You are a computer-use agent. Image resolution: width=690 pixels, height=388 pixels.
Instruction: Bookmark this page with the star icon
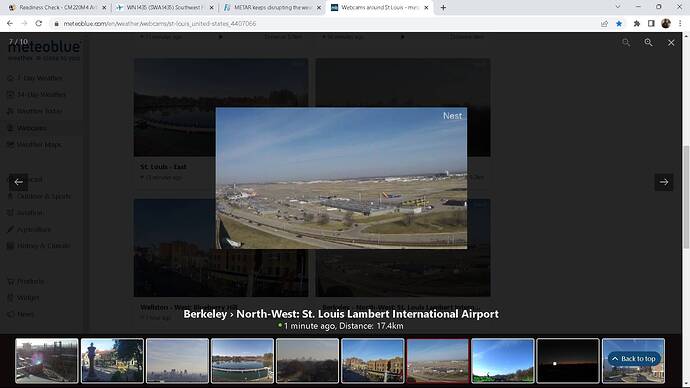pos(619,23)
